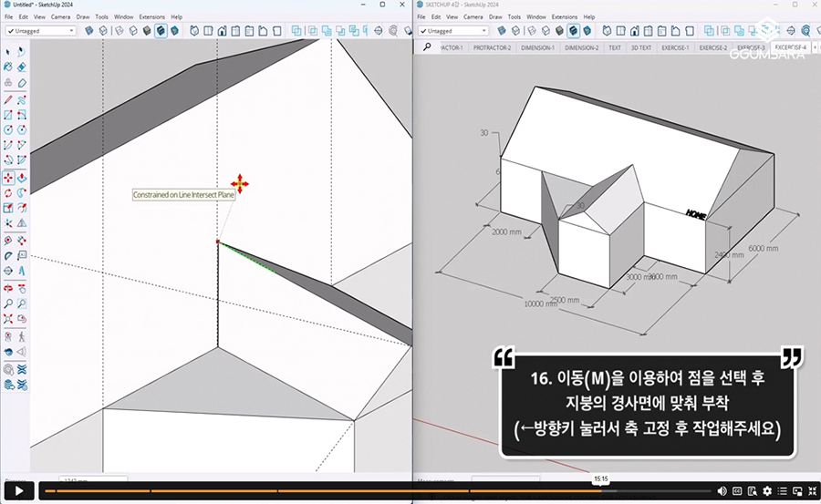This screenshot has width=821, height=504.
Task: Switch to the DIMENSION-2 scene tab
Action: (581, 47)
